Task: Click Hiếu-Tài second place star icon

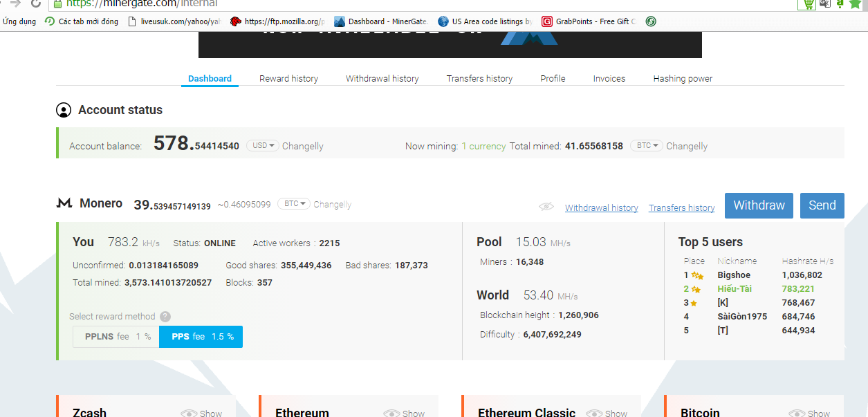Action: click(x=696, y=289)
